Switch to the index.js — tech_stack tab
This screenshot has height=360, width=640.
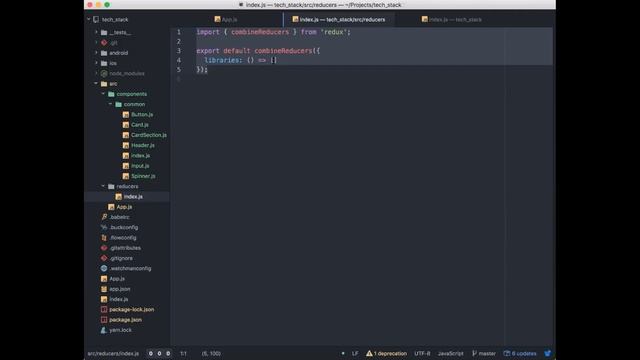click(451, 19)
